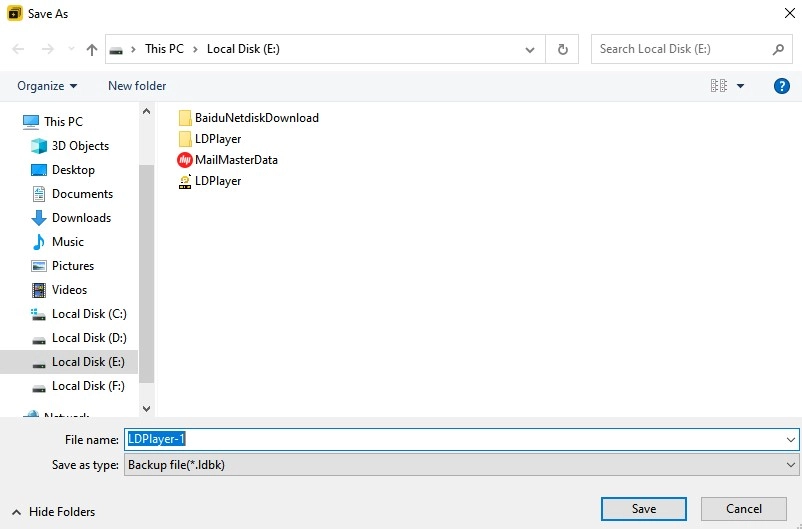This screenshot has width=802, height=529.
Task: Select This PC in the address path
Action: [164, 49]
